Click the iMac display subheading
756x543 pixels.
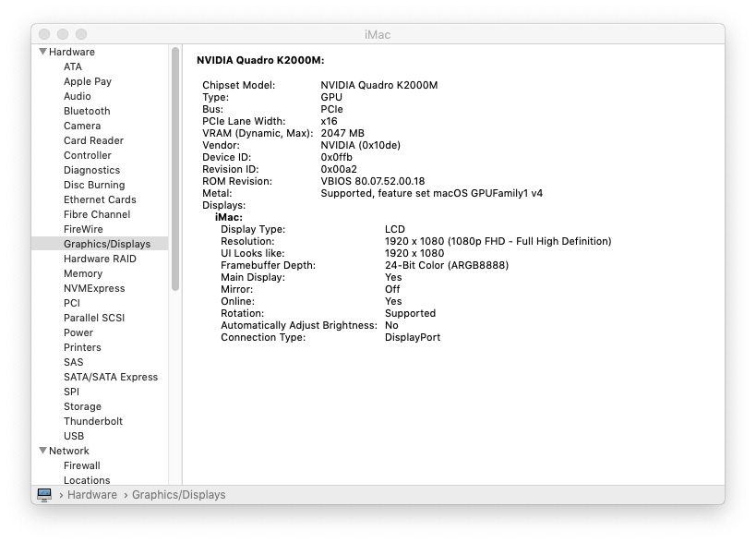[x=229, y=218]
